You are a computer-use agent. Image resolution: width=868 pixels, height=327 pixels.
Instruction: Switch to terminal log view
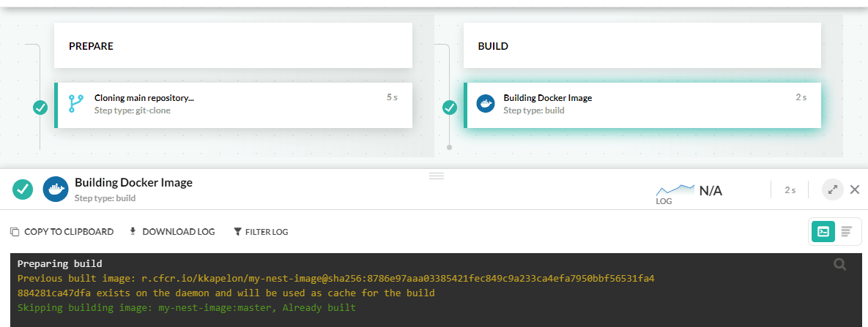(x=823, y=231)
